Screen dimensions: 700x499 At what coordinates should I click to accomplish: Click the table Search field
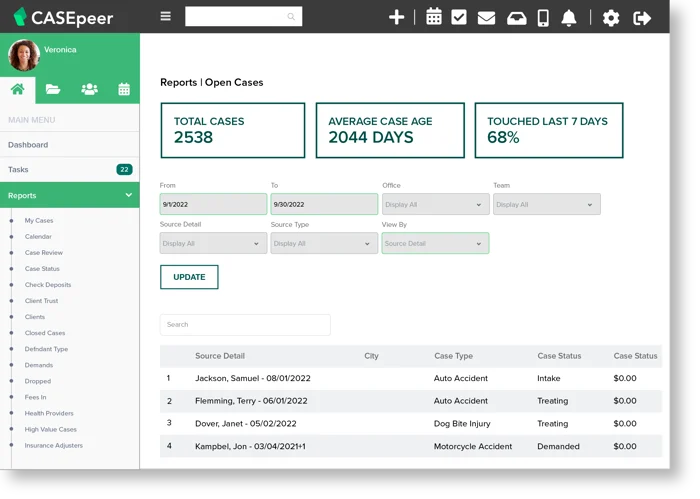(245, 324)
